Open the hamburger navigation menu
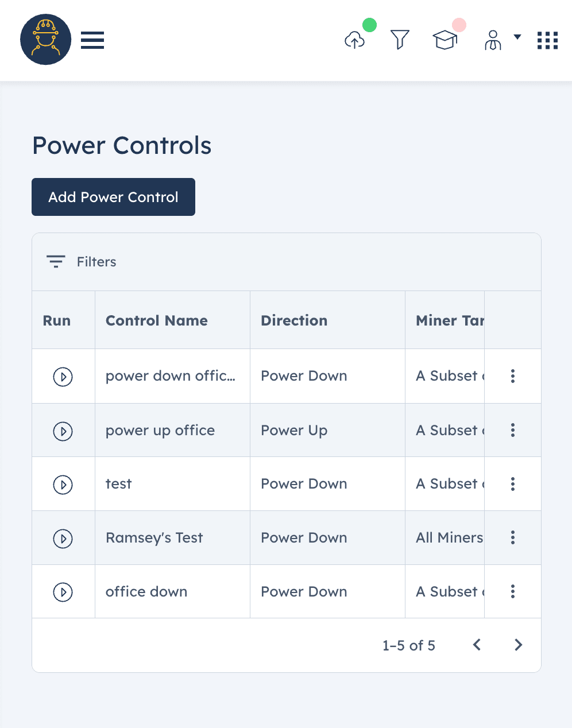Image resolution: width=572 pixels, height=728 pixels. tap(92, 40)
